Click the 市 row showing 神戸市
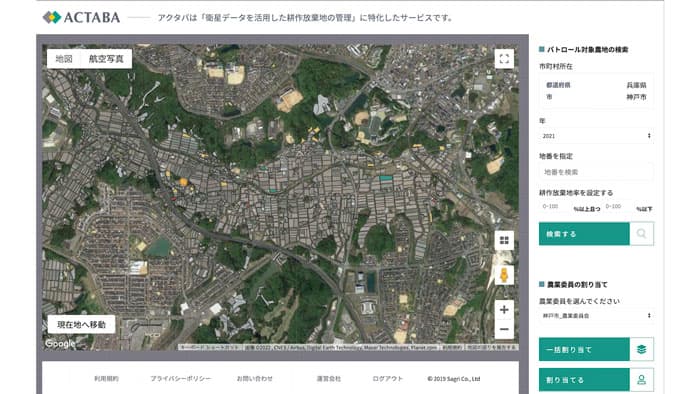The height and width of the screenshot is (394, 700). (x=596, y=97)
